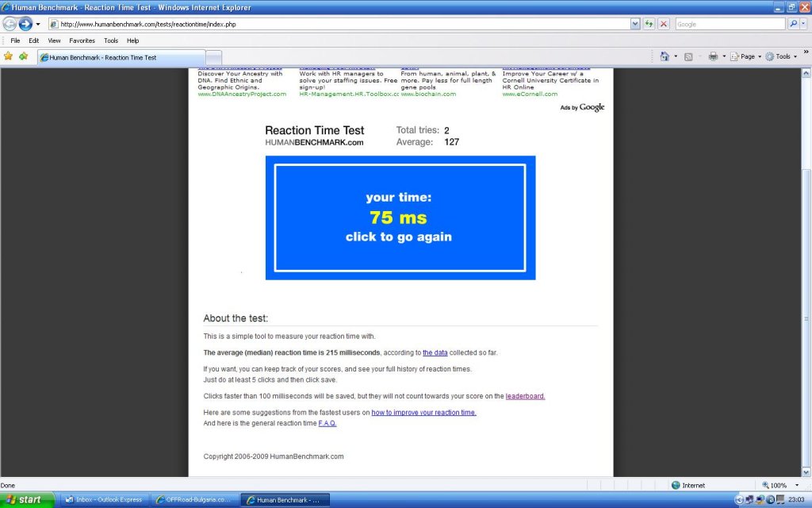Screen dimensions: 812x508
Task: Open the Page command bar menu
Action: [x=745, y=56]
